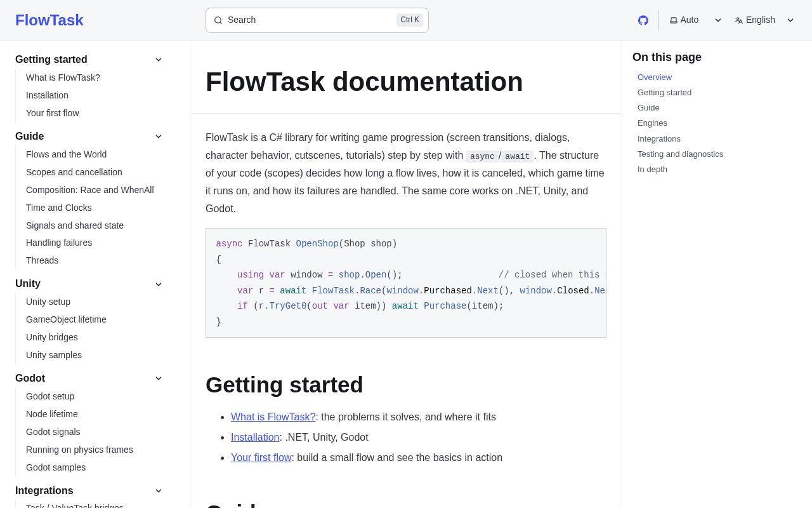Open Unity samples page
812x508 pixels.
point(54,355)
